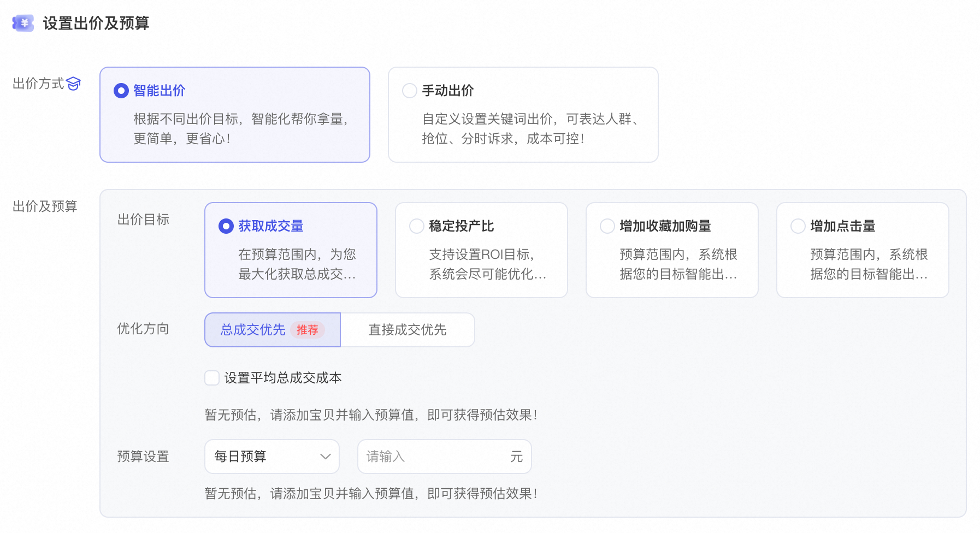Enable the 设置平均总成交成本 checkbox

[211, 377]
